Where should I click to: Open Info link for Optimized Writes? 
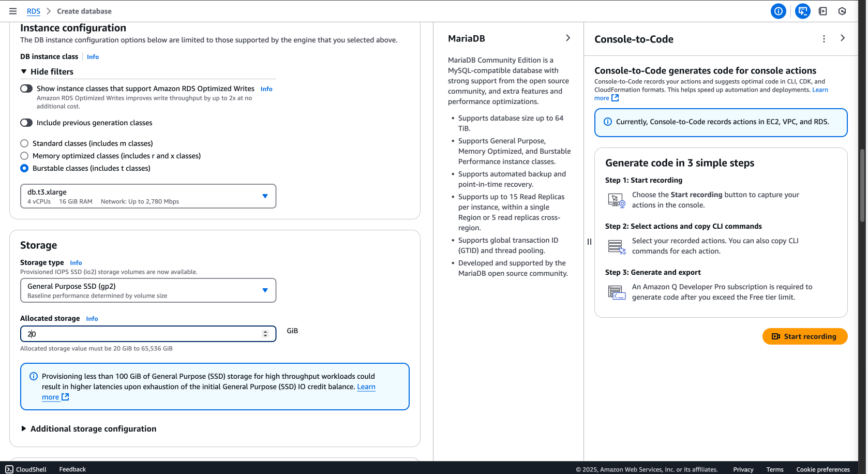[x=266, y=89]
